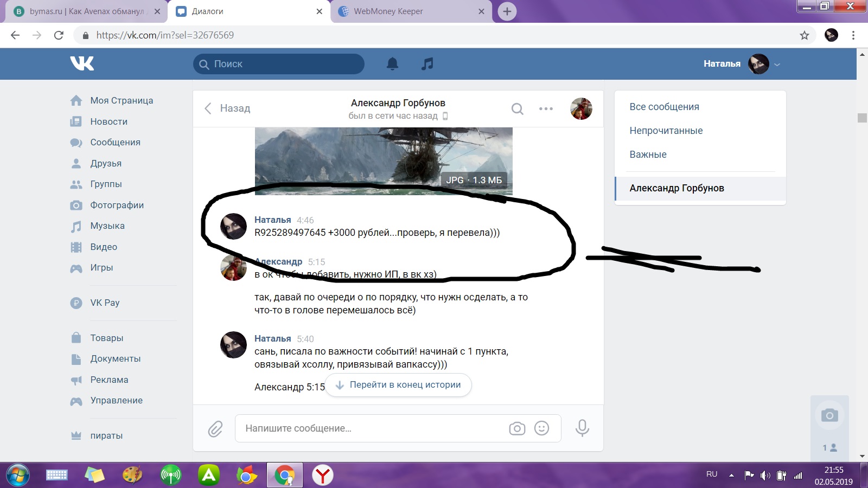The image size is (868, 488).
Task: Click the paperclip attach file icon
Action: (215, 429)
